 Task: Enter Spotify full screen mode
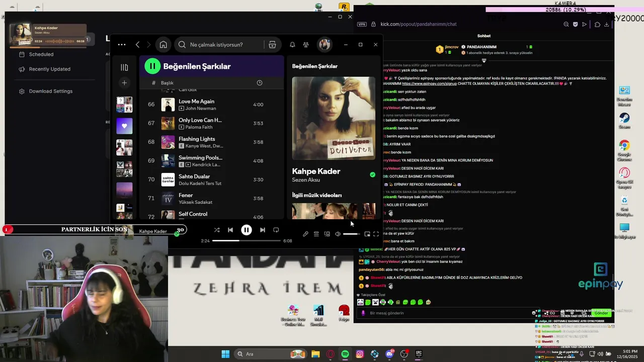(376, 234)
